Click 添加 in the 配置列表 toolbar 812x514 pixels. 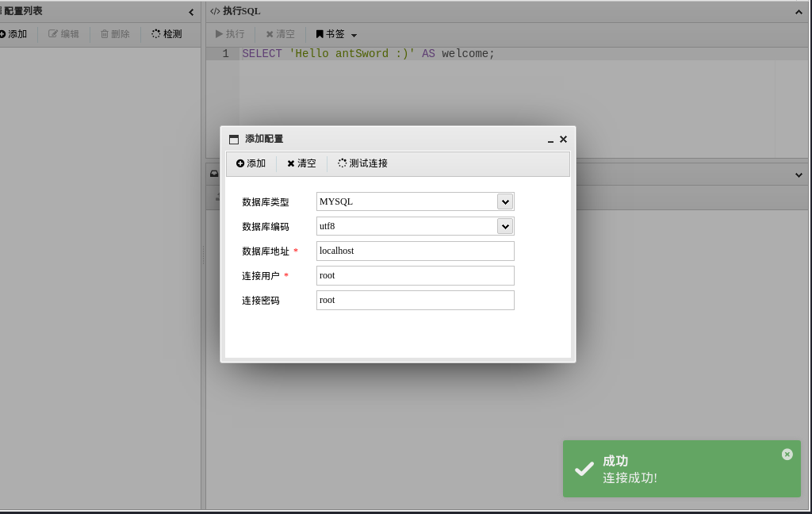tap(13, 34)
